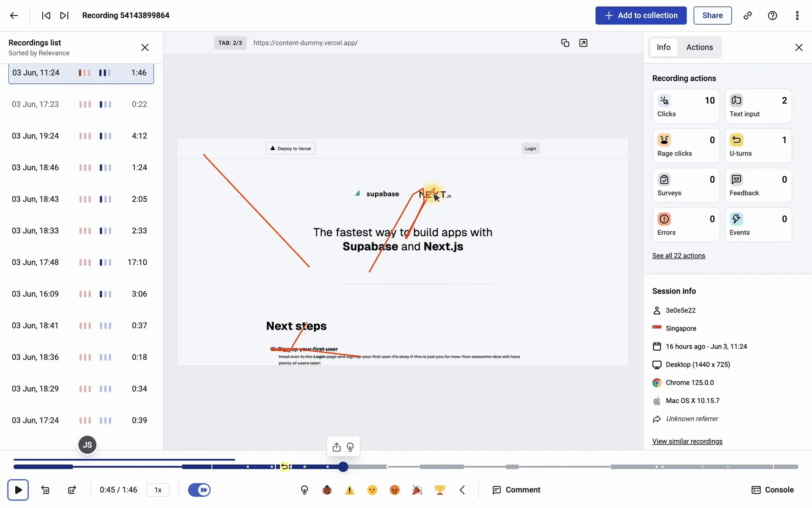The height and width of the screenshot is (508, 812).
Task: Add the warning triangle reaction
Action: (x=349, y=490)
